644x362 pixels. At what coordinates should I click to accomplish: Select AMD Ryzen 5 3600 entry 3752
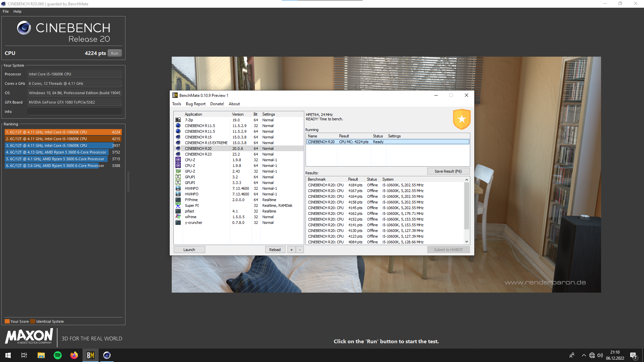63,152
